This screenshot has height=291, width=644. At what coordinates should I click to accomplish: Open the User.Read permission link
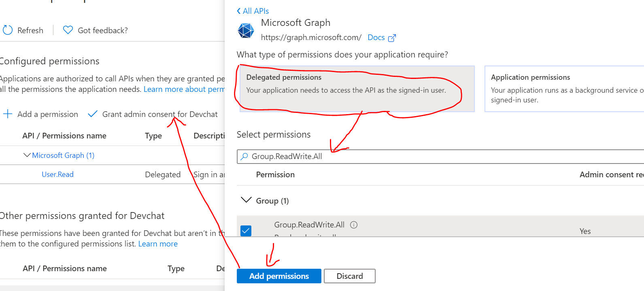57,174
